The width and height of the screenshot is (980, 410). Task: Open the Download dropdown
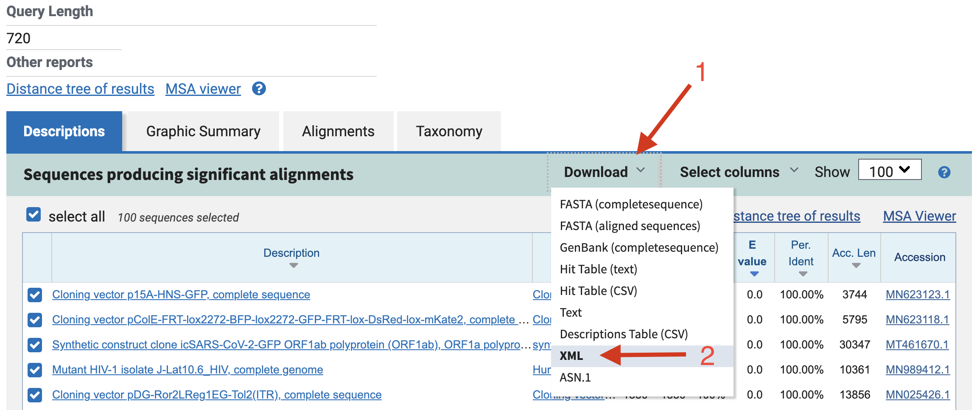tap(604, 172)
